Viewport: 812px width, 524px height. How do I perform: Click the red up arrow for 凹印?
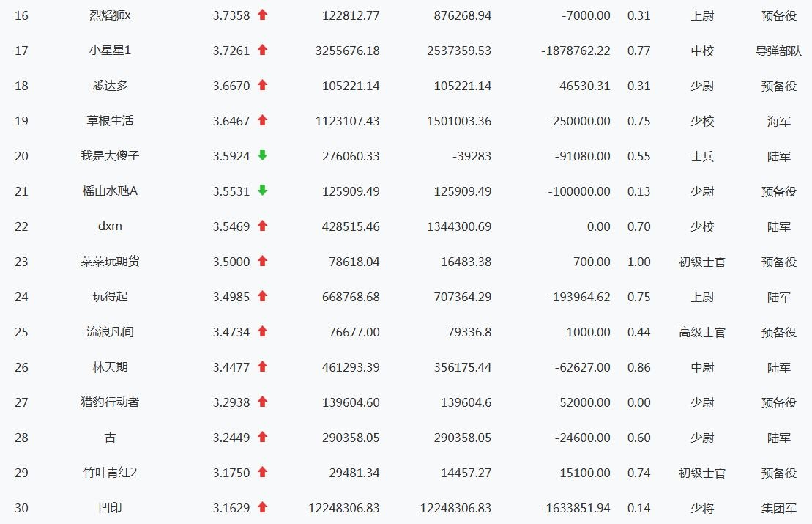[263, 507]
